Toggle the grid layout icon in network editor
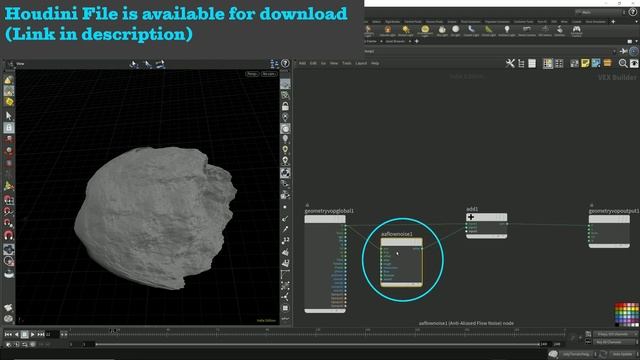This screenshot has height=360, width=640. tap(559, 63)
